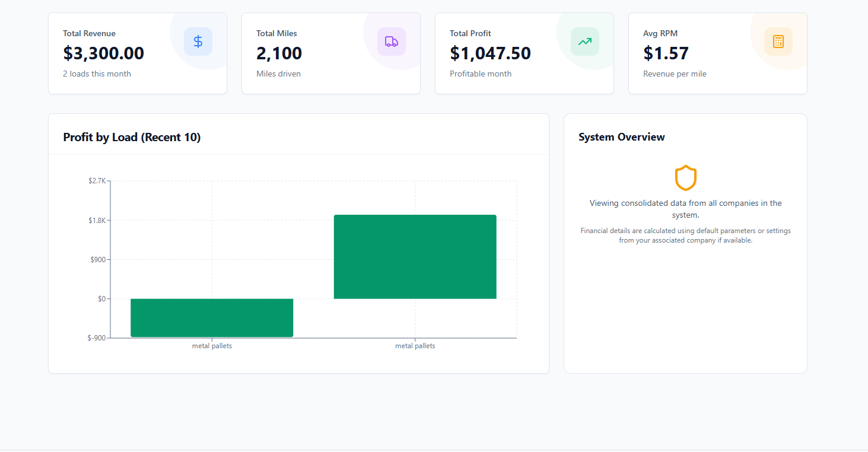Image resolution: width=868 pixels, height=452 pixels.
Task: Click the $1,047.50 total profit value
Action: tap(491, 53)
